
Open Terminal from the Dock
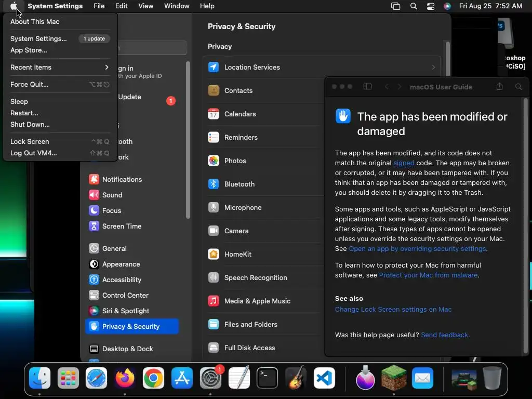coord(268,378)
